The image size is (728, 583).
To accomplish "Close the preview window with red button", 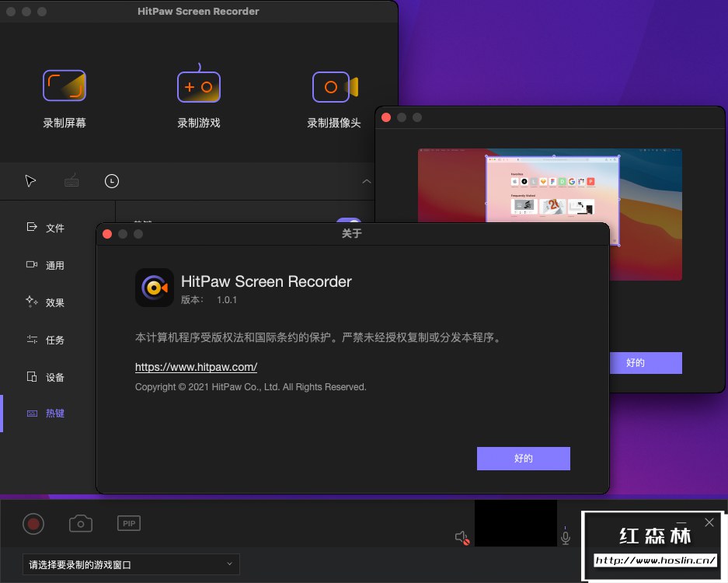I will tap(386, 117).
